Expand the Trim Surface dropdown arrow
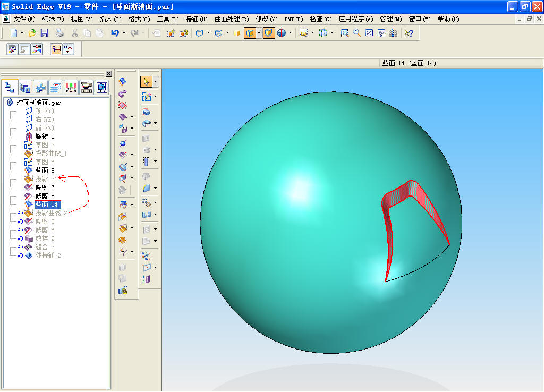Viewport: 544px width, 392px height. (x=132, y=155)
